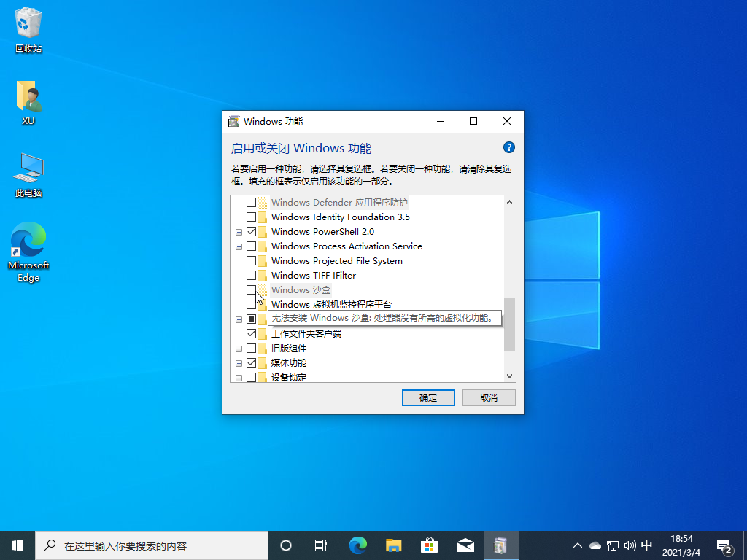Select the Microsoft Edge desktop shortcut
Image resolution: width=747 pixels, height=560 pixels.
(x=28, y=252)
